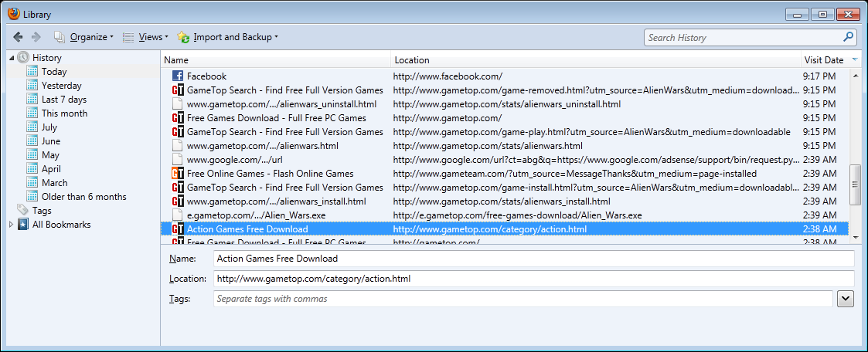Screen dimensions: 868x352
Task: Click the Forward arrow in the toolbar
Action: [x=36, y=37]
